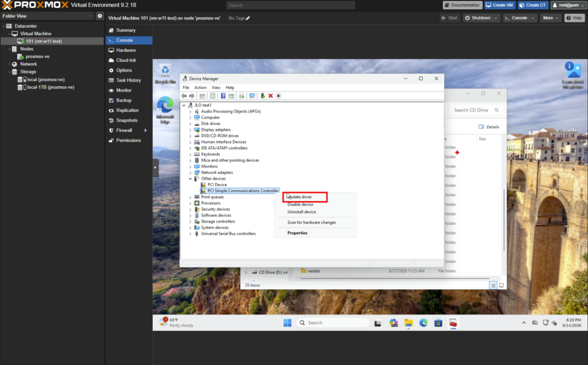Click the folder view settings gear icon
This screenshot has height=365, width=588.
[100, 15]
